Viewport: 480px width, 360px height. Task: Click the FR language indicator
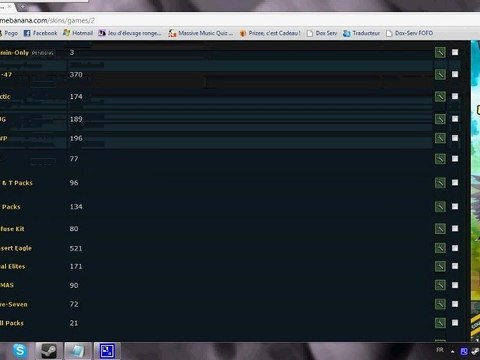(440, 350)
